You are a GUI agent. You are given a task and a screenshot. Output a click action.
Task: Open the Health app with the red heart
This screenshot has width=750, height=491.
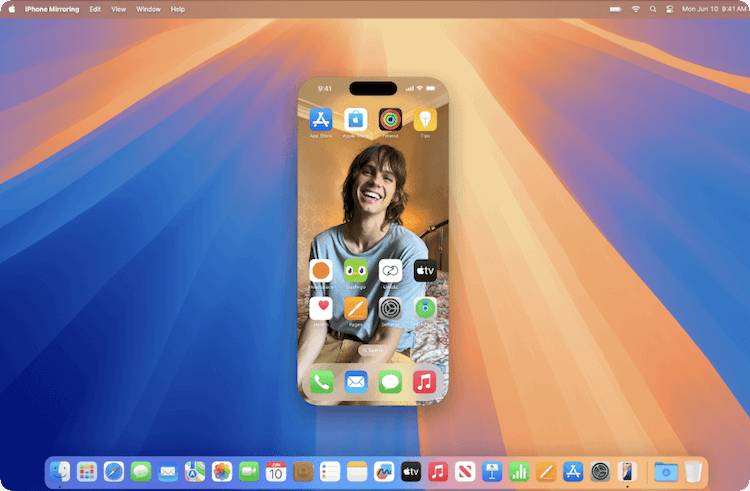coord(320,308)
